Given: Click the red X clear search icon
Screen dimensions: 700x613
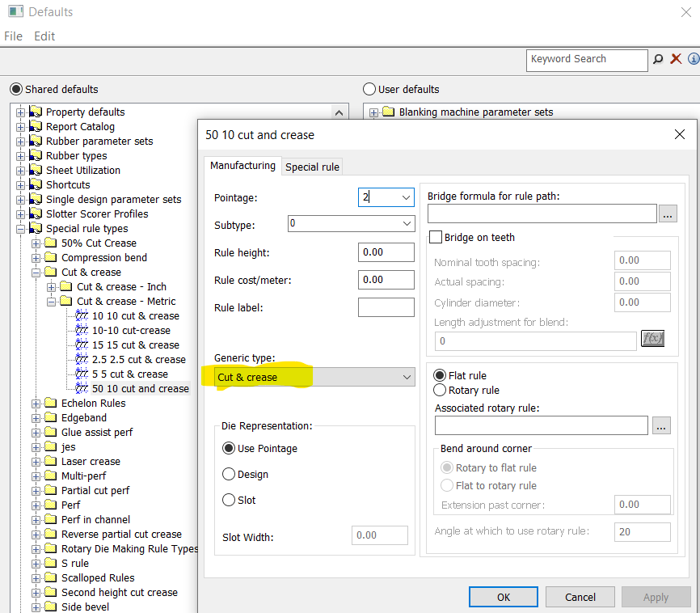Looking at the screenshot, I should [676, 59].
